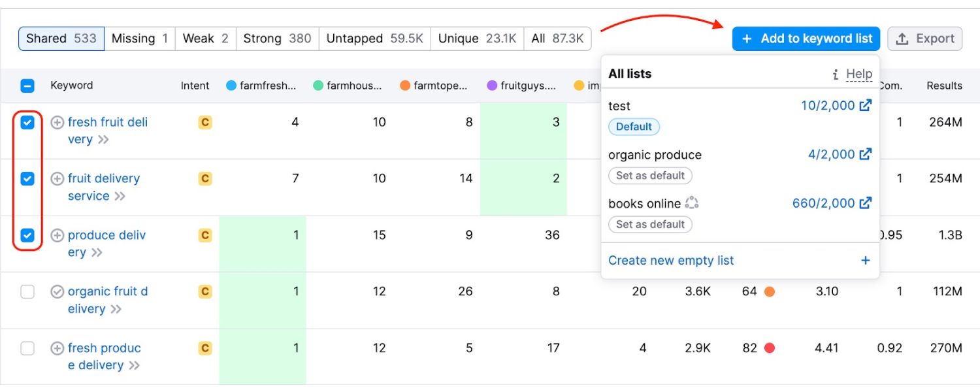980x392 pixels.
Task: Uncheck the 'fruit delivery service' row checkbox
Action: [x=27, y=178]
